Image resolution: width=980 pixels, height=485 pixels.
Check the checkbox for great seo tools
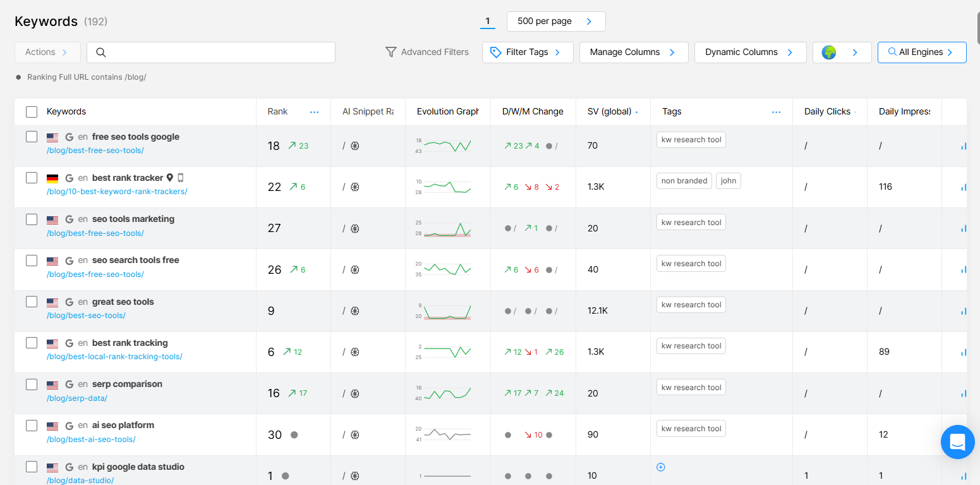click(32, 302)
